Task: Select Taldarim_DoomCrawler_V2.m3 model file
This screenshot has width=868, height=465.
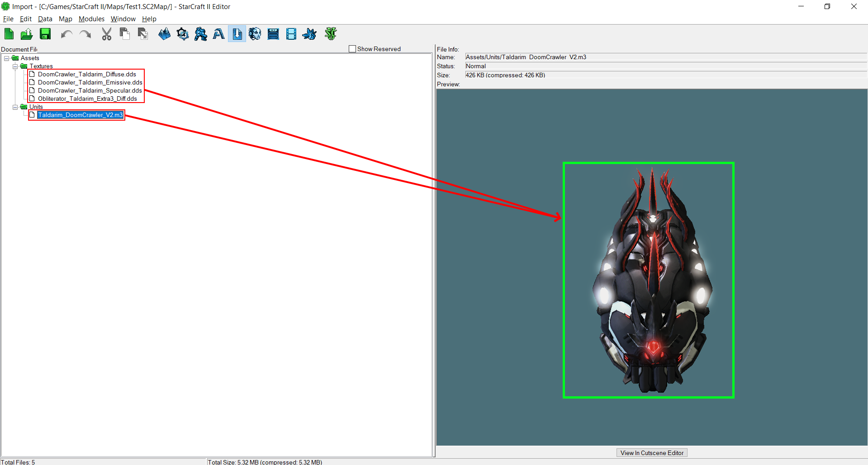Action: pyautogui.click(x=80, y=115)
